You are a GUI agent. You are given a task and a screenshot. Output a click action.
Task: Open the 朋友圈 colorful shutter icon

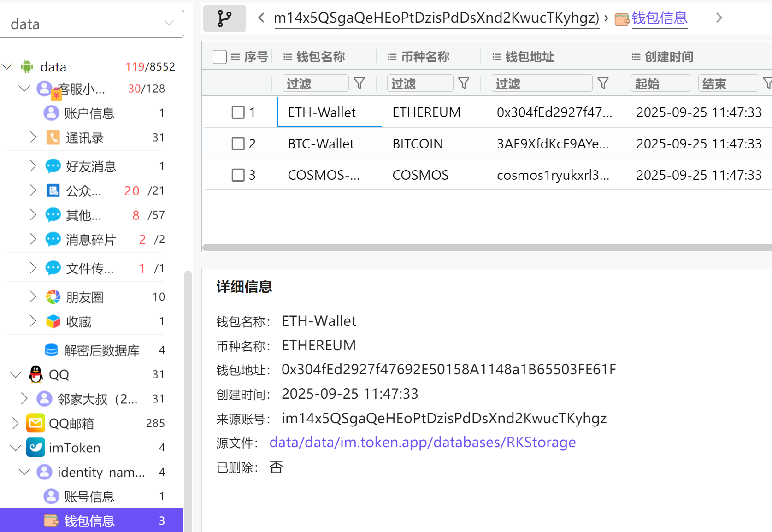coord(53,297)
